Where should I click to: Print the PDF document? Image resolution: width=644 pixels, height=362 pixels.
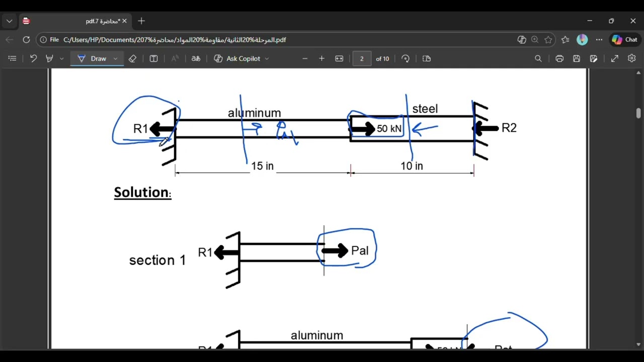click(559, 58)
